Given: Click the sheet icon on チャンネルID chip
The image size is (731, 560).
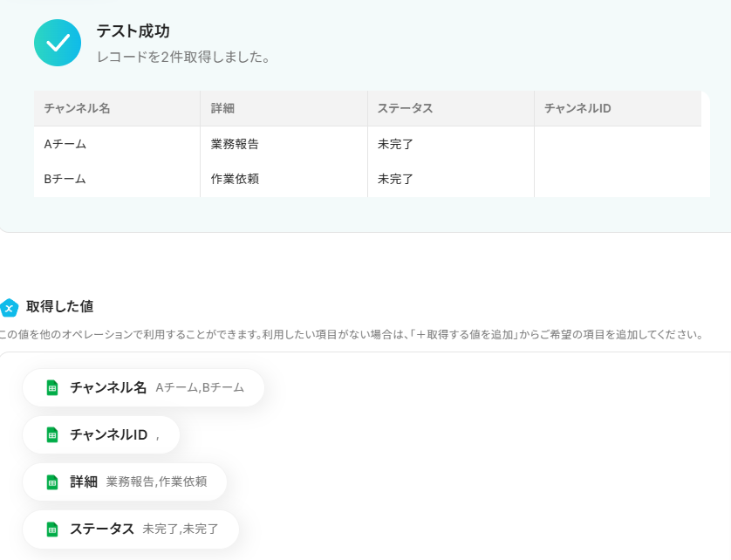Looking at the screenshot, I should click(x=52, y=434).
